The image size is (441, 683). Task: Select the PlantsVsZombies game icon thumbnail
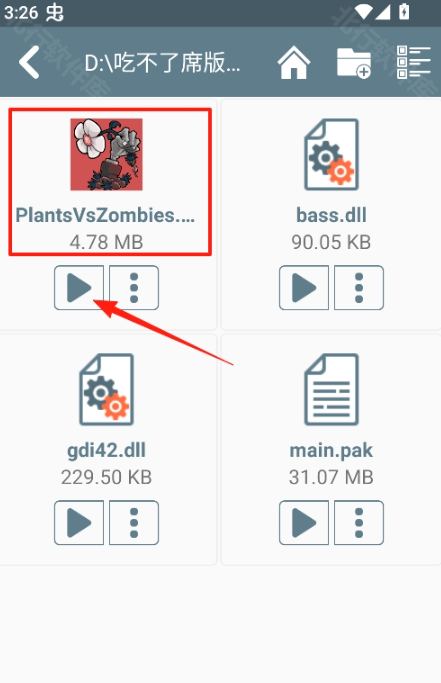click(106, 154)
